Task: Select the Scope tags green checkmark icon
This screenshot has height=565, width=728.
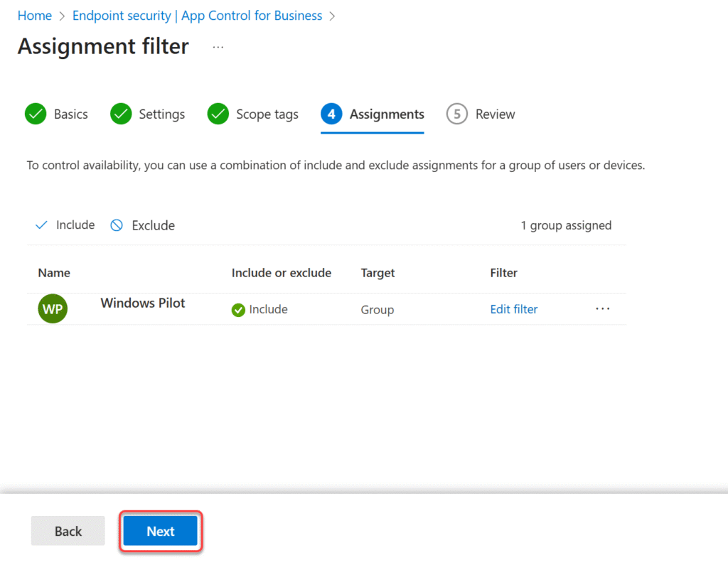Action: (x=218, y=114)
